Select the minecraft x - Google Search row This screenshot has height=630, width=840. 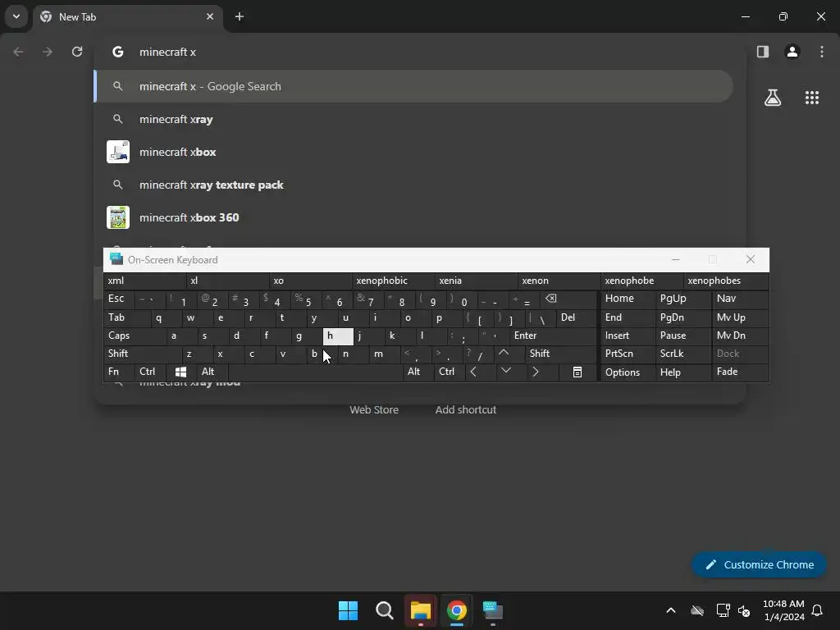(x=413, y=86)
